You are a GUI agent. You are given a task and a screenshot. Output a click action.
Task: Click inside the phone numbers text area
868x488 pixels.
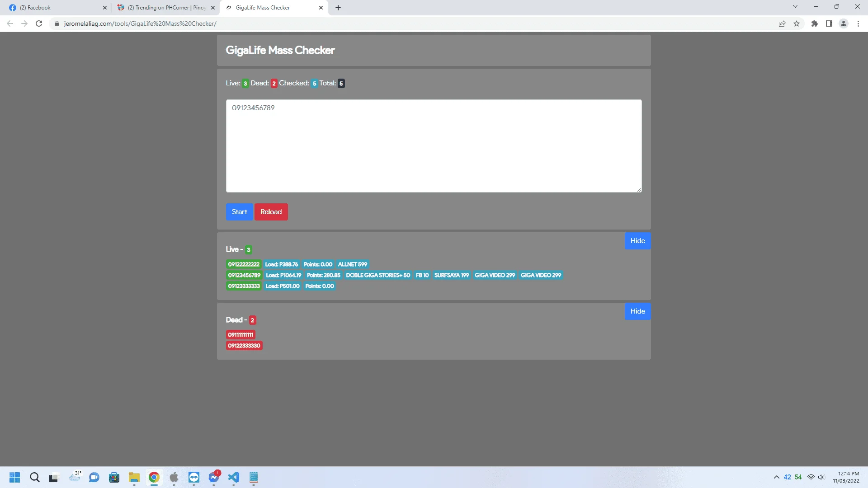click(x=434, y=146)
